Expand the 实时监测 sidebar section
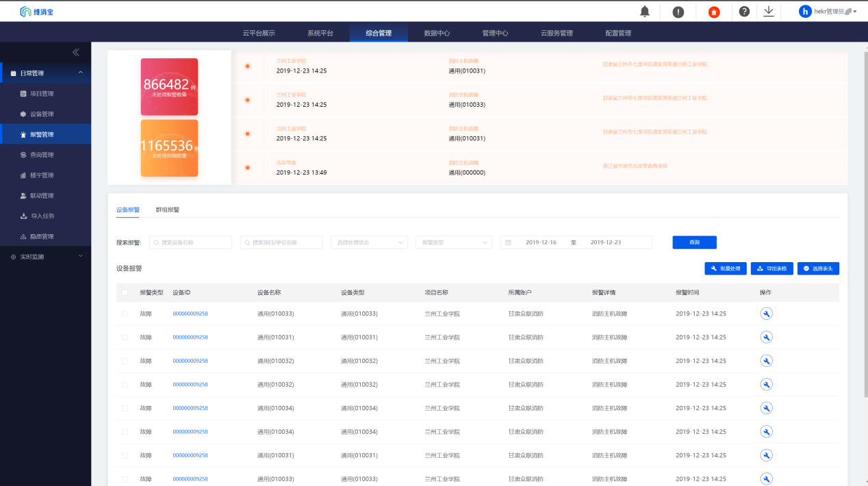This screenshot has height=486, width=868. [x=45, y=257]
